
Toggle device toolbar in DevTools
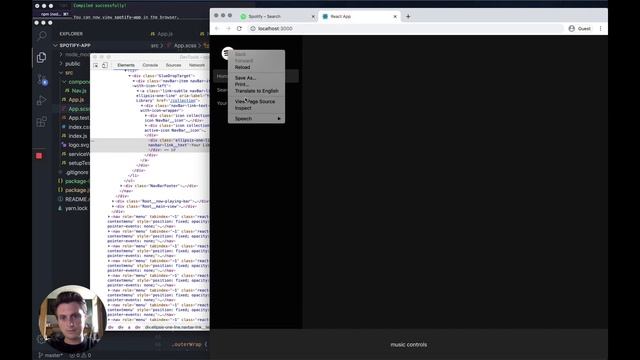click(x=105, y=65)
